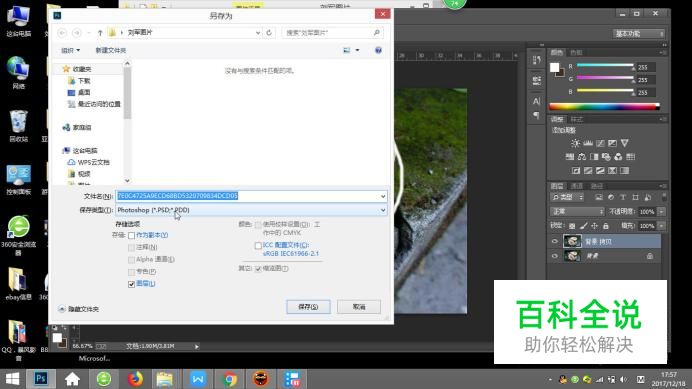Toggle the 作为副本(Y) checkbox
The height and width of the screenshot is (389, 692).
pos(132,235)
